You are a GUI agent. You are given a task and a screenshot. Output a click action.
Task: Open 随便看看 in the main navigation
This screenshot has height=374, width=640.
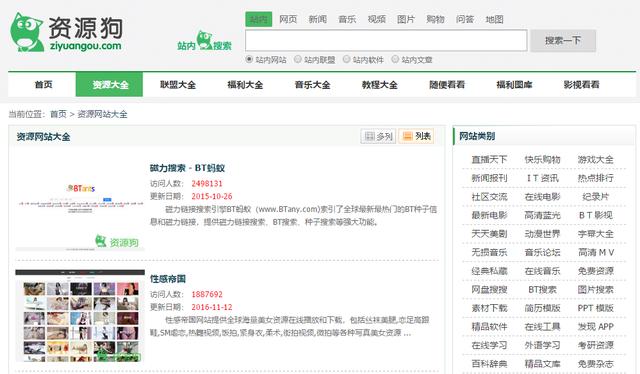point(447,85)
